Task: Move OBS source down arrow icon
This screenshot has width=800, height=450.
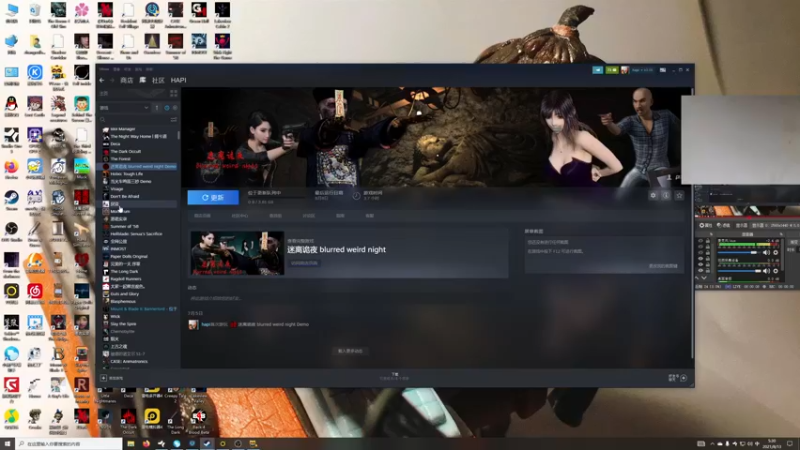Action: pyautogui.click(x=705, y=278)
